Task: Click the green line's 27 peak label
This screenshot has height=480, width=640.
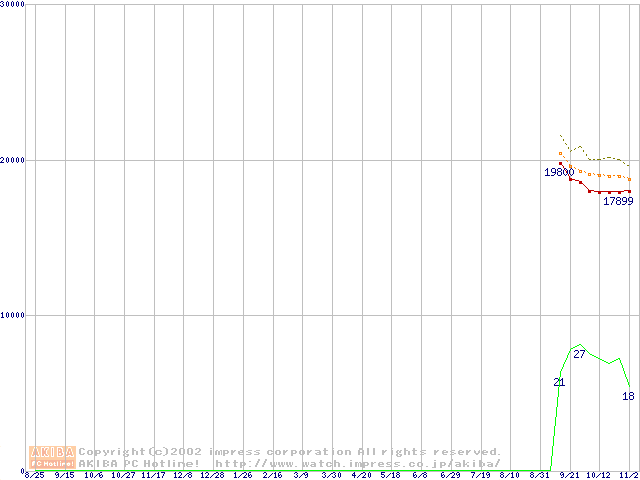Action: (579, 354)
